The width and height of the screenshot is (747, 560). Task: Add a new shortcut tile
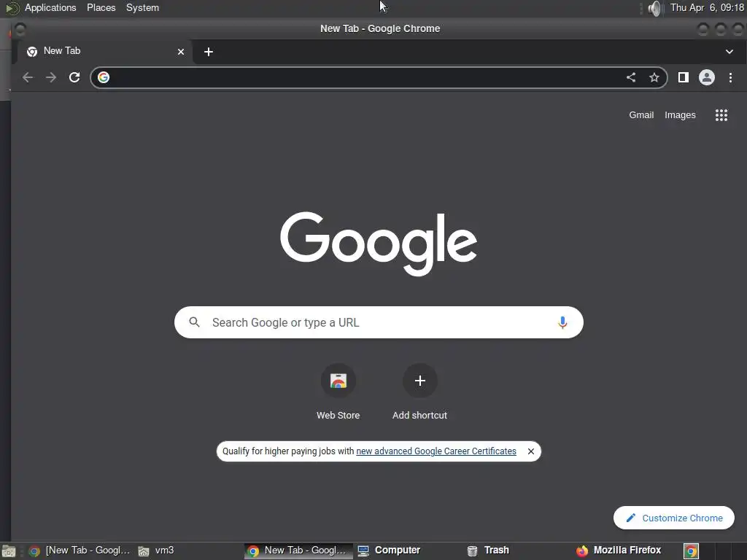pyautogui.click(x=419, y=392)
